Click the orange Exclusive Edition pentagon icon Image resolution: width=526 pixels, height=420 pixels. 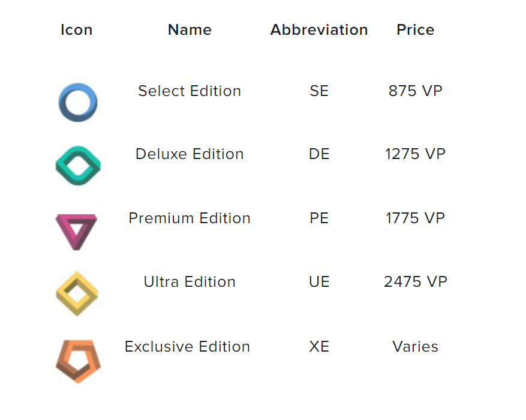point(78,361)
